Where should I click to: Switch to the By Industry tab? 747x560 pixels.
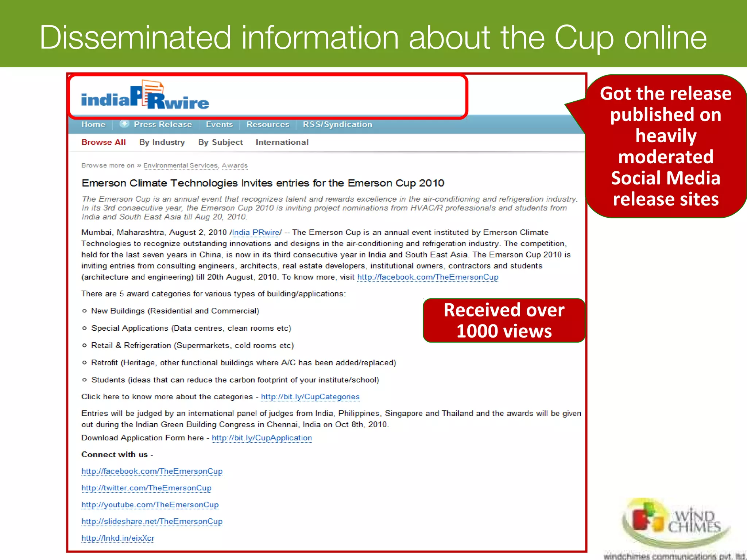pos(162,143)
